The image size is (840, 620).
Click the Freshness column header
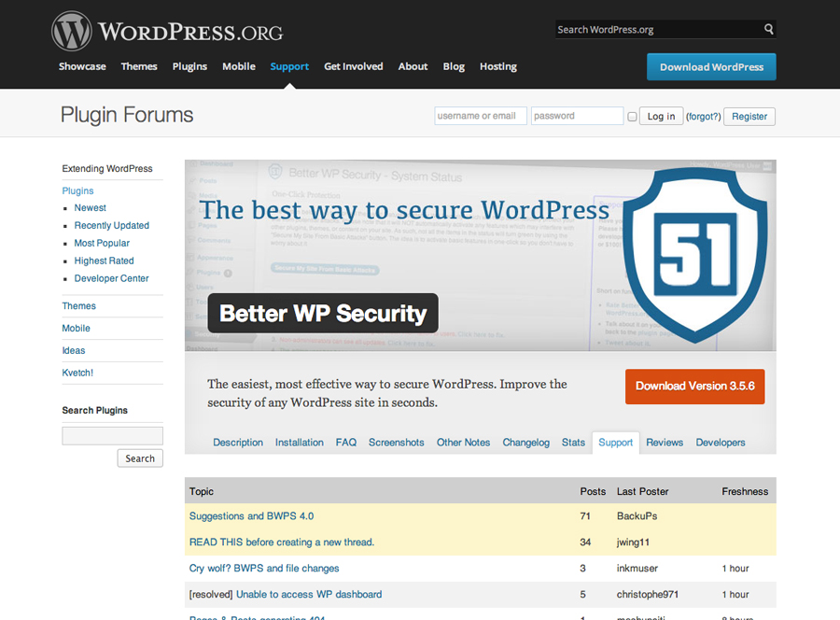coord(745,491)
